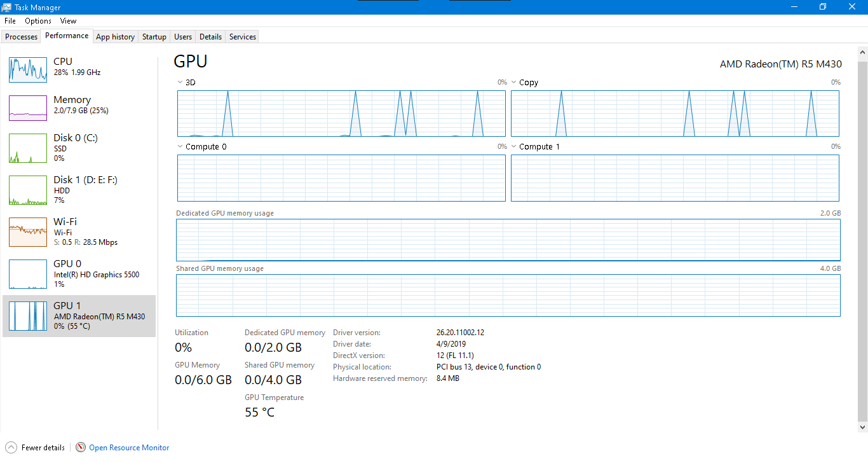Show Wi-Fi network performance

(79, 231)
